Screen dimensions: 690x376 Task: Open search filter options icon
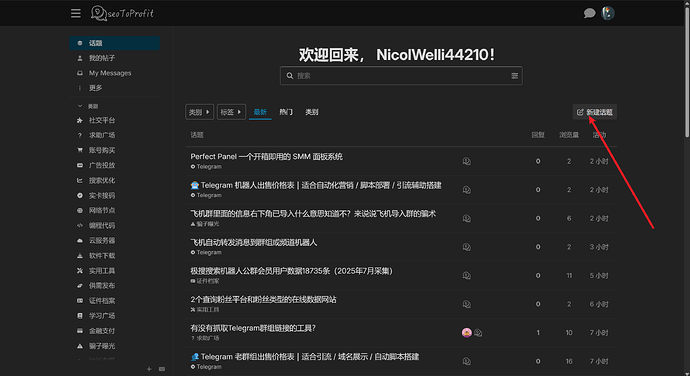514,76
